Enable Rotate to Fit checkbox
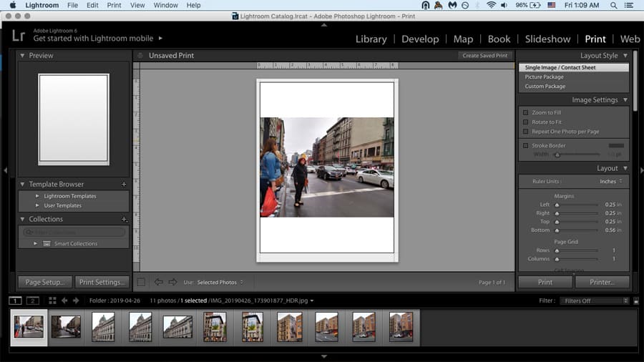644x362 pixels. coord(525,122)
